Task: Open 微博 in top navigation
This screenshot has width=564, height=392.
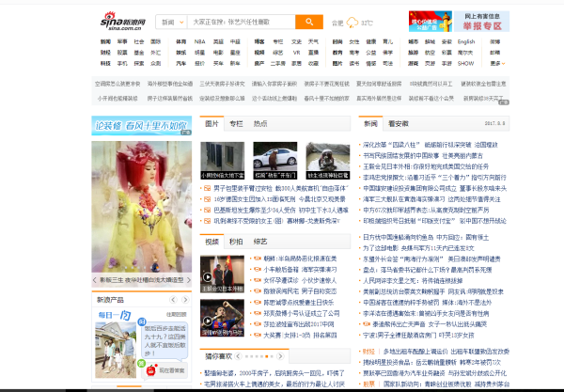Action: 495,41
